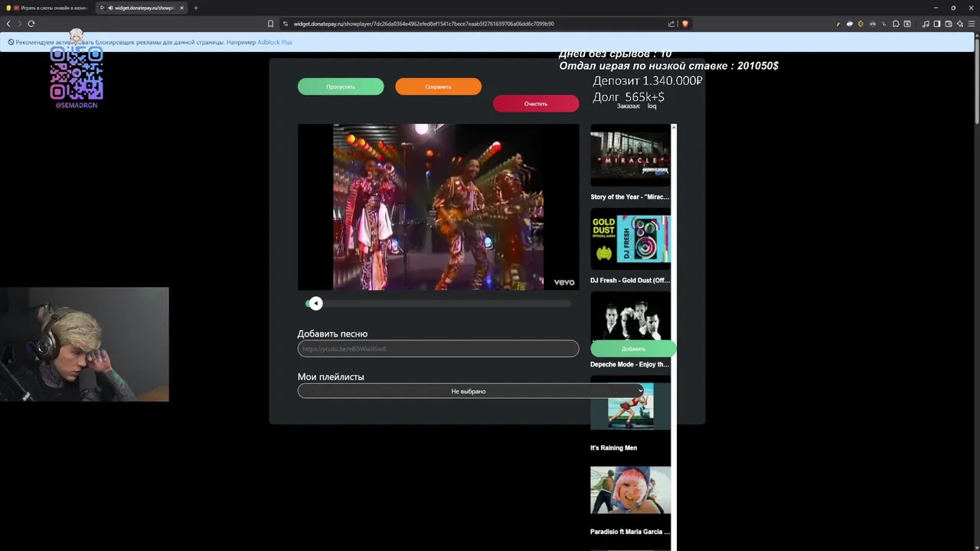
Task: Click the green 'Добавить' add button
Action: coord(633,349)
